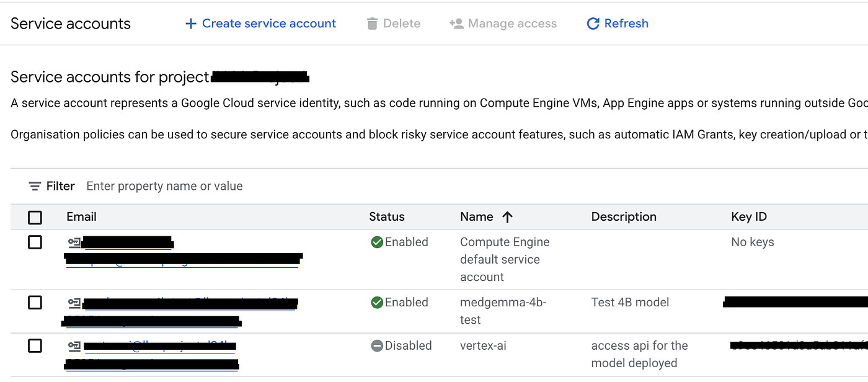Open the Compute Engine default service account email link
Image resolution: width=868 pixels, height=382 pixels.
[183, 252]
